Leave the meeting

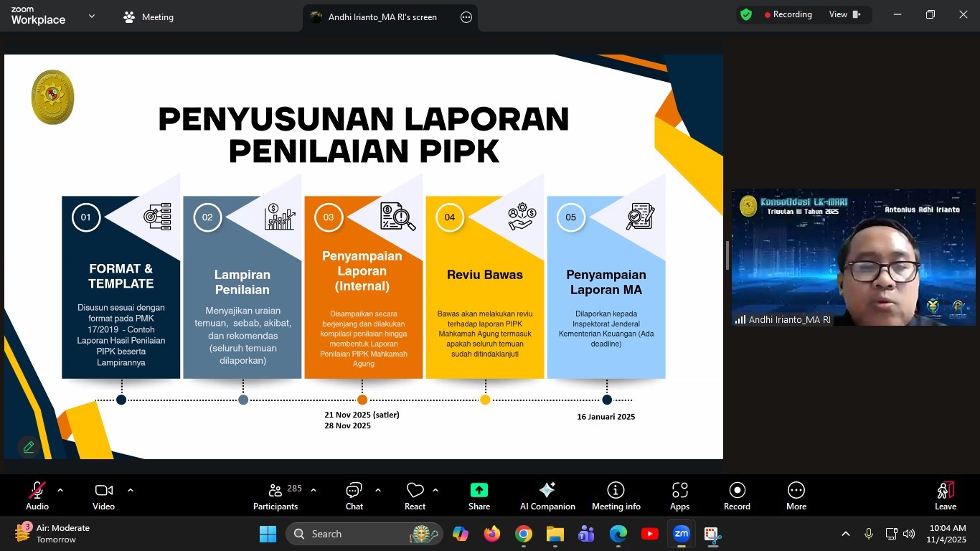pyautogui.click(x=945, y=496)
